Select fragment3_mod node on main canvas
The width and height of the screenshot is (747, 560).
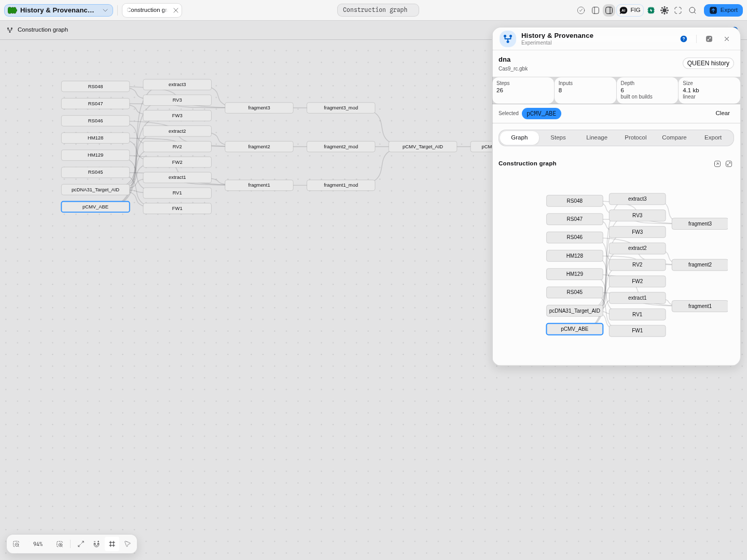click(x=341, y=108)
